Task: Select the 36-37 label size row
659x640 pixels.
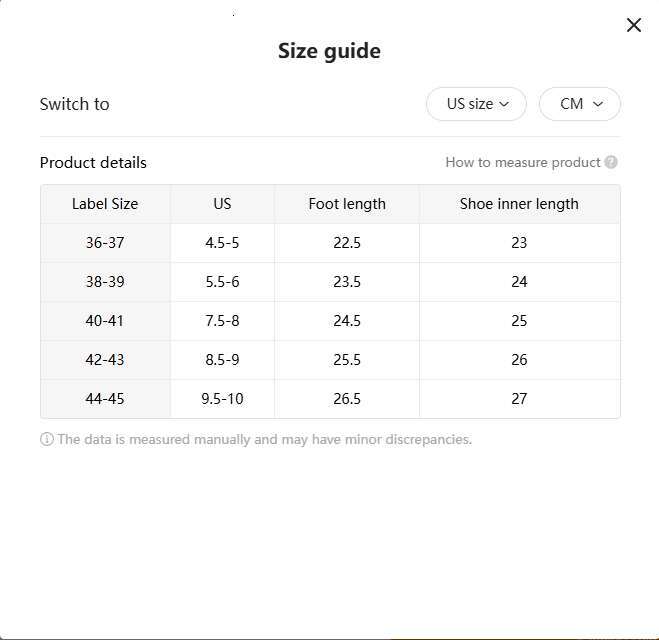Action: pyautogui.click(x=105, y=243)
